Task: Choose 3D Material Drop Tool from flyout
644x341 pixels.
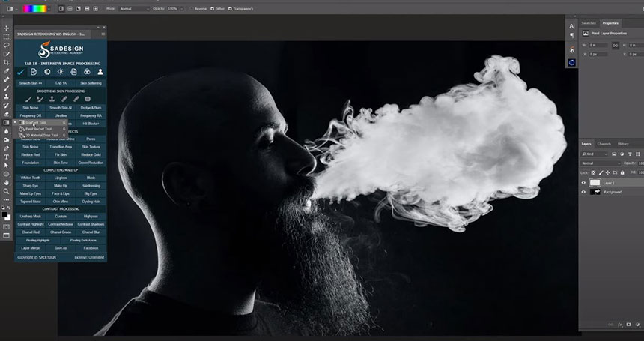Action: click(x=40, y=135)
